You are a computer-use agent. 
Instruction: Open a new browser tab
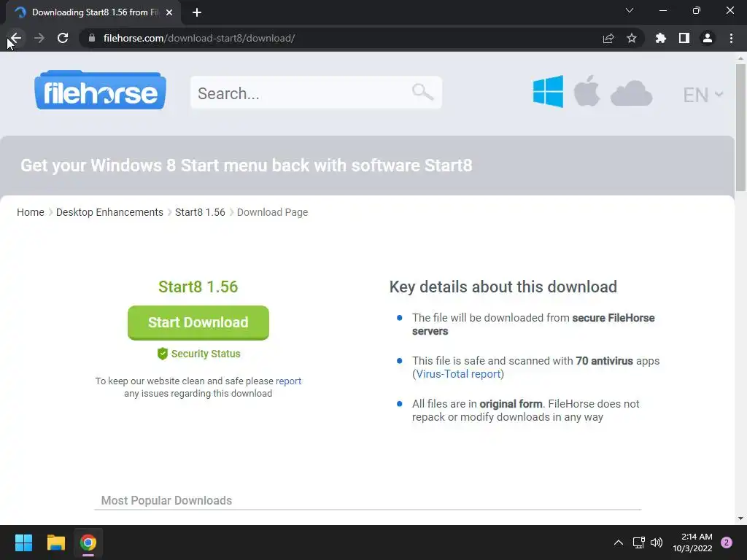tap(197, 12)
